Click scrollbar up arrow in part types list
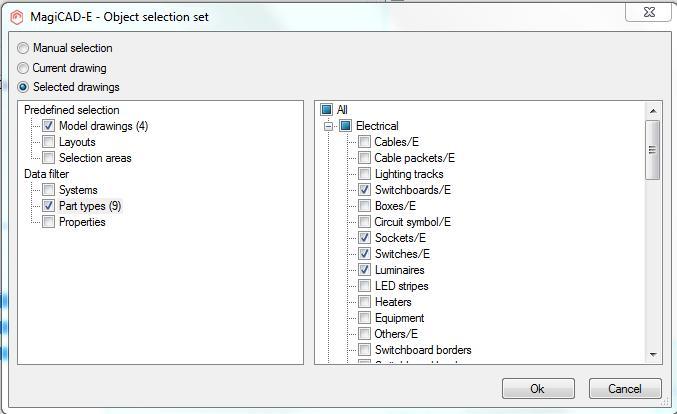 point(653,111)
